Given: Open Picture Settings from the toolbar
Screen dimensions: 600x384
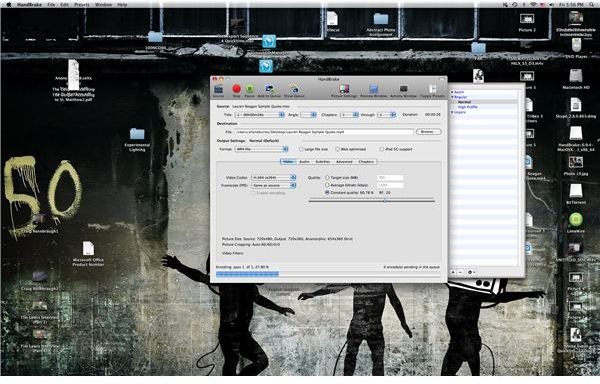Looking at the screenshot, I should tap(344, 89).
